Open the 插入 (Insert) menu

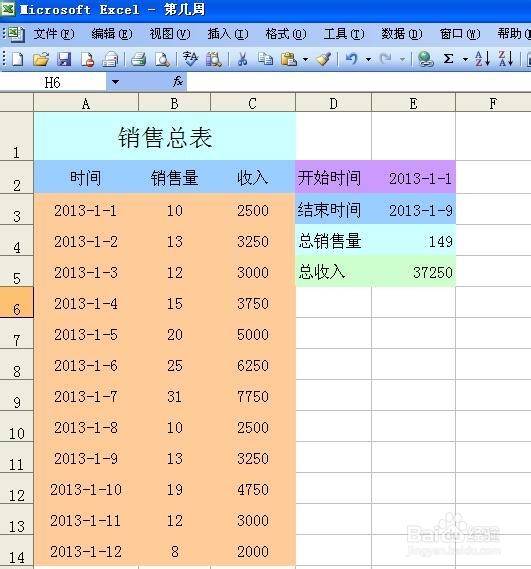click(x=228, y=34)
